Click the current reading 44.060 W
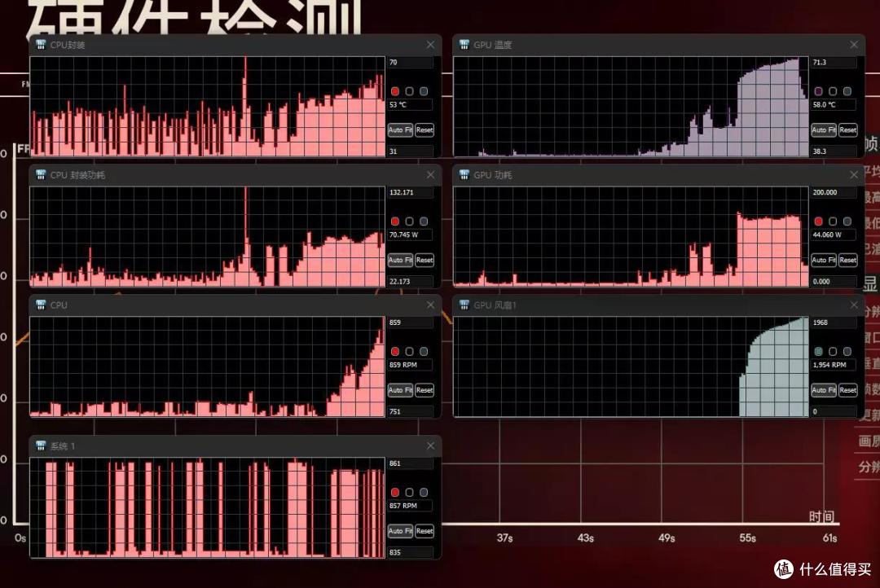Screen dimensions: 880x588 pos(834,235)
